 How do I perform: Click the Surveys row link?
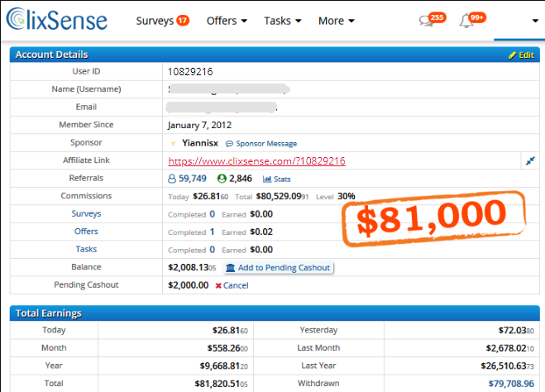click(86, 213)
